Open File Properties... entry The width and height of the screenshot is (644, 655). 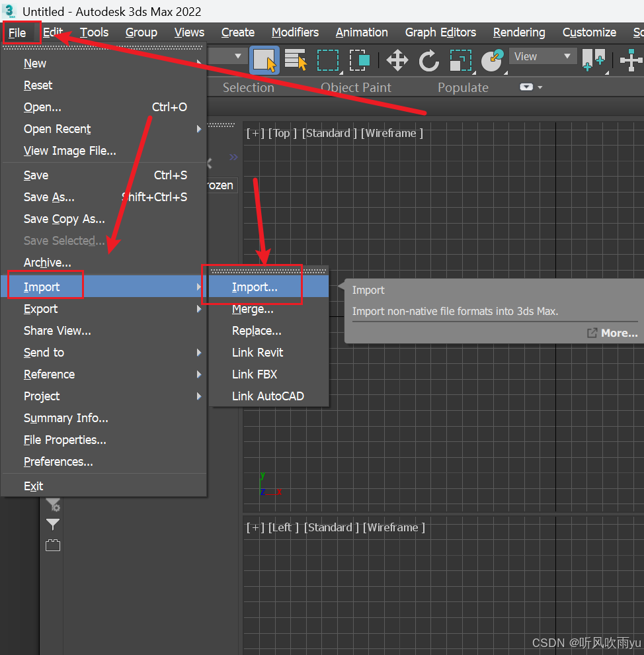pos(104,440)
